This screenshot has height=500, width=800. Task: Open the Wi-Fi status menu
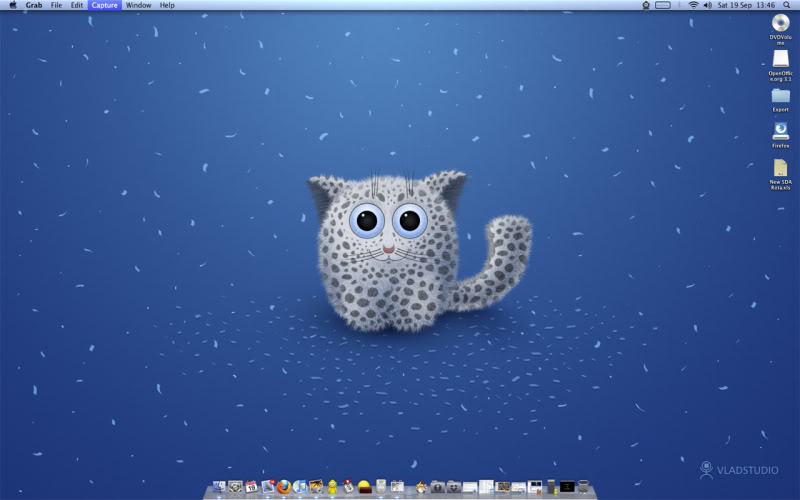click(693, 5)
